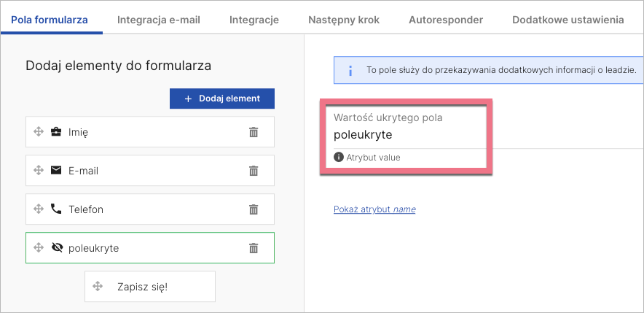Click the info icon beside Atrybut value
The height and width of the screenshot is (313, 644).
pyautogui.click(x=338, y=157)
